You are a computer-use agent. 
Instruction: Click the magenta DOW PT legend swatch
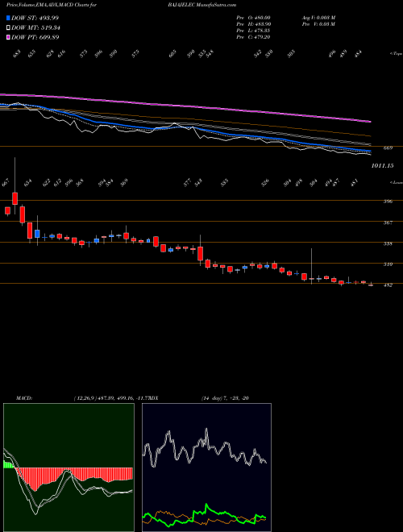8,37
